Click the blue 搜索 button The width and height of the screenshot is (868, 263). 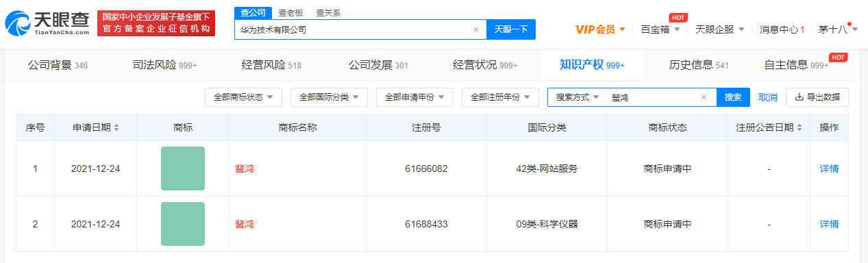point(733,97)
